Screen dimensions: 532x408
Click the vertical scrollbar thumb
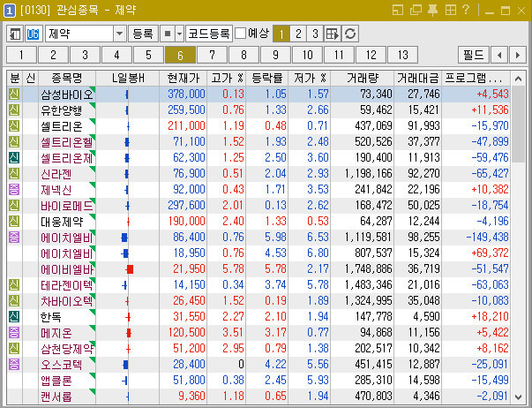[518, 125]
